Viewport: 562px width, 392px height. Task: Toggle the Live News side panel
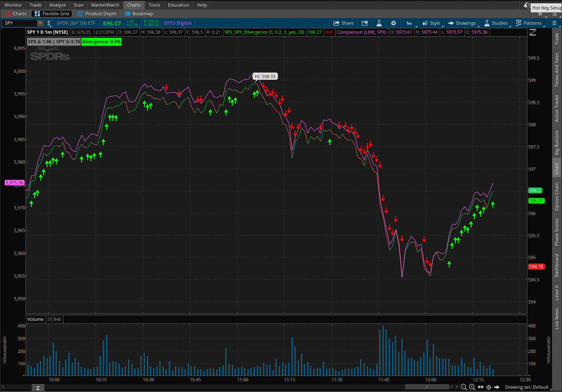[x=557, y=318]
